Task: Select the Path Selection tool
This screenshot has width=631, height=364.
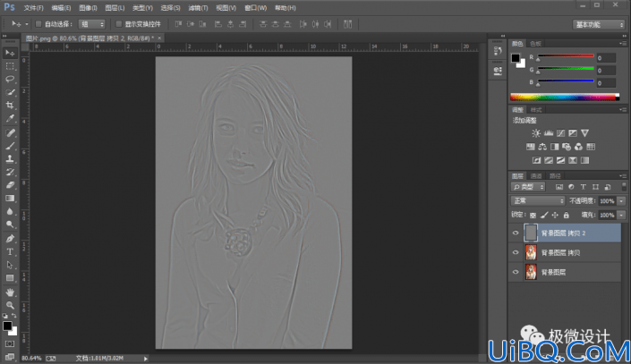Action: pyautogui.click(x=10, y=265)
